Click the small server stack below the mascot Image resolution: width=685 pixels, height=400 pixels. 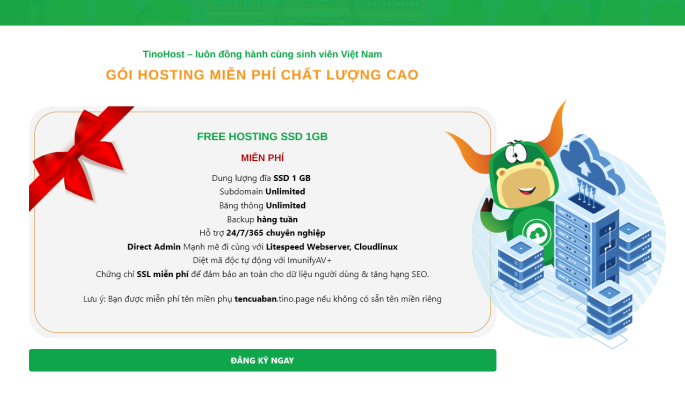(x=521, y=262)
